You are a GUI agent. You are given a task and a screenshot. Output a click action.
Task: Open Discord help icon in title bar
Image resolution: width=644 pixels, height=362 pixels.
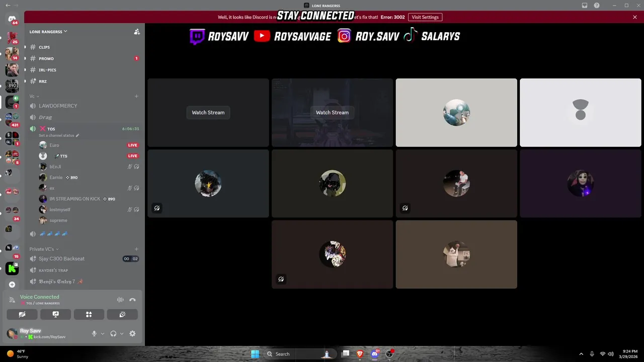click(597, 6)
